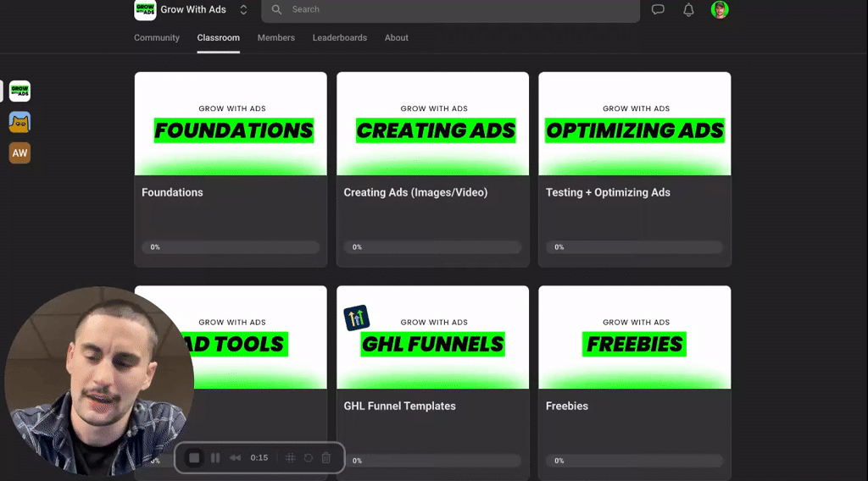This screenshot has height=481, width=868.
Task: Click the webcam bubble overlay
Action: 99,381
